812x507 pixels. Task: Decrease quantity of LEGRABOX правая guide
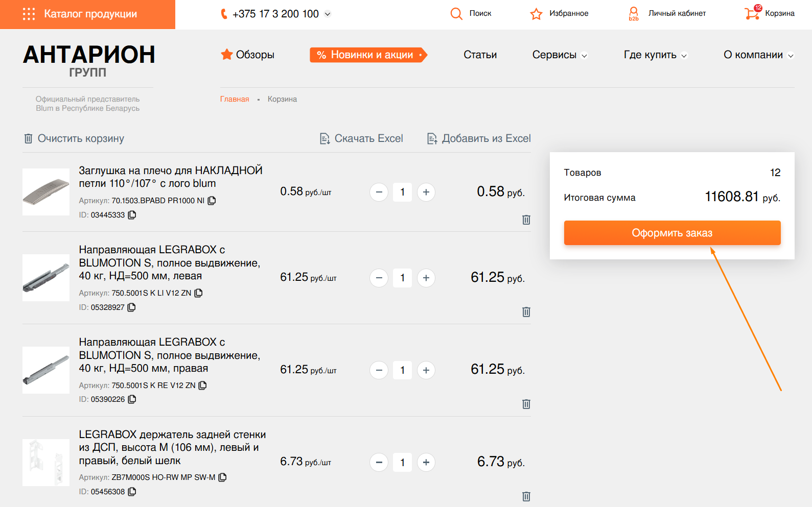[x=379, y=370]
